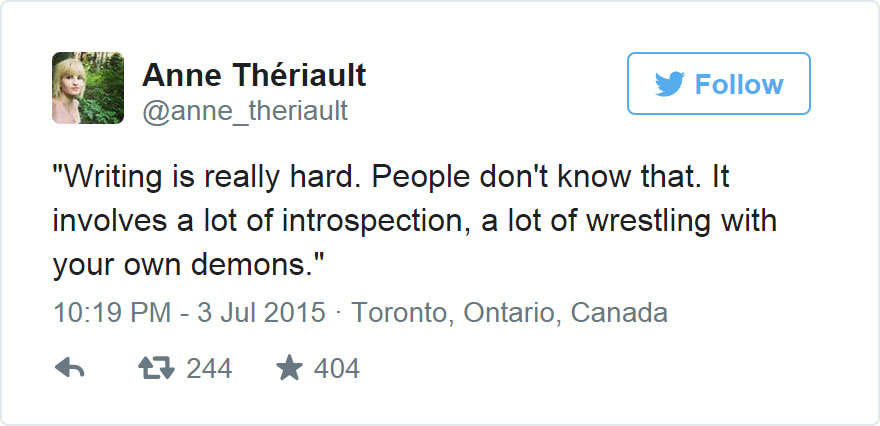The image size is (880, 426).
Task: Follow Anne Thériault
Action: coord(718,84)
